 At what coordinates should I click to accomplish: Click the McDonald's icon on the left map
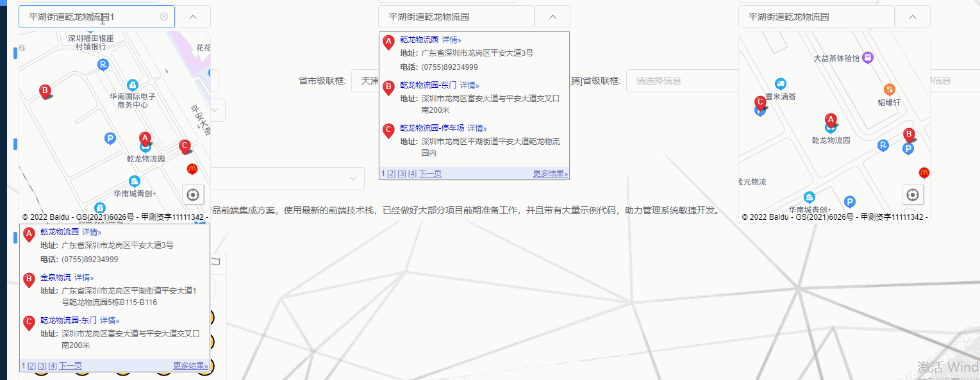click(x=192, y=169)
